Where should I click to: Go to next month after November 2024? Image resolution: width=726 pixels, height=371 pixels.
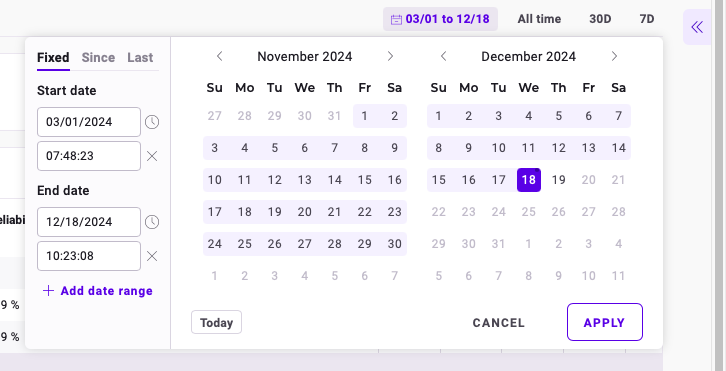click(x=390, y=57)
